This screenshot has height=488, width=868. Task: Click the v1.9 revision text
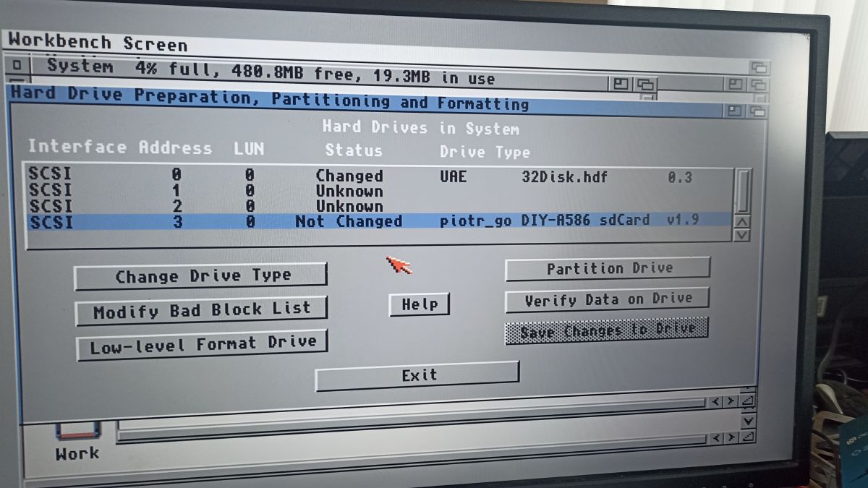(683, 218)
